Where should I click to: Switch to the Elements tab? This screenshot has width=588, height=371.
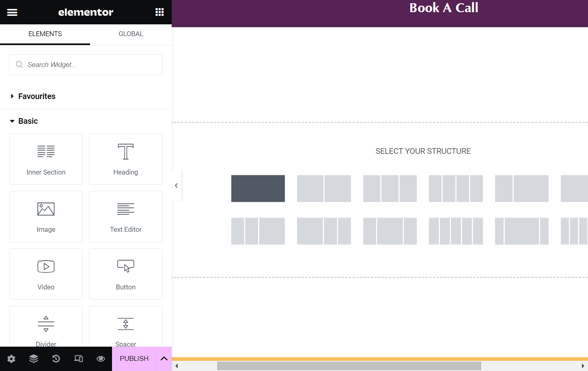[x=45, y=34]
